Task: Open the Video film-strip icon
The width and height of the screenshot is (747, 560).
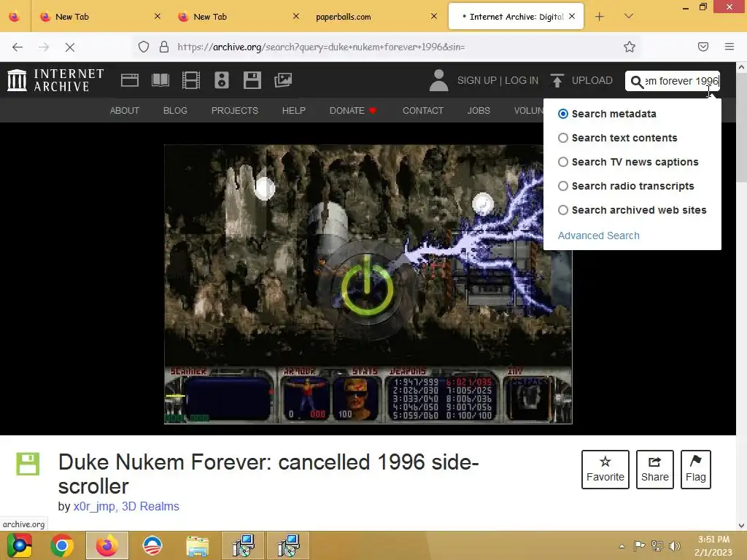Action: [x=191, y=80]
